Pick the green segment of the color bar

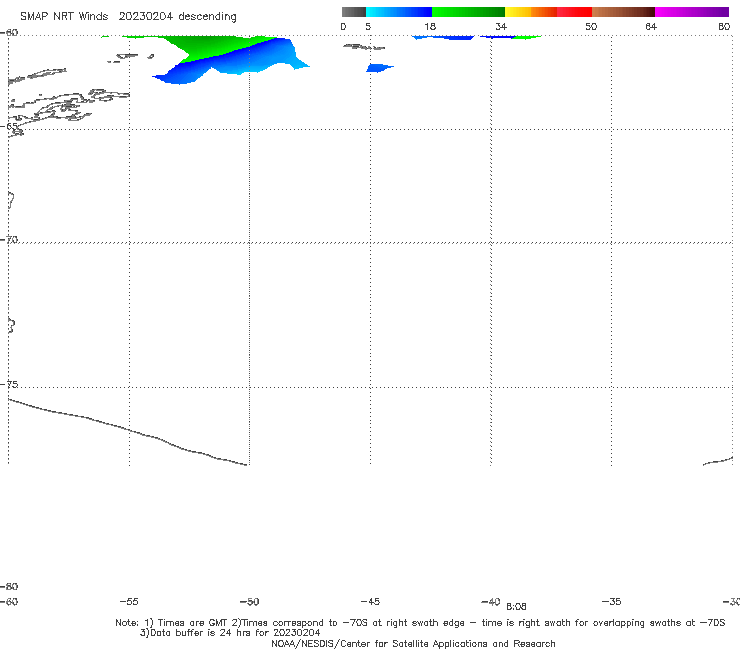tap(468, 12)
